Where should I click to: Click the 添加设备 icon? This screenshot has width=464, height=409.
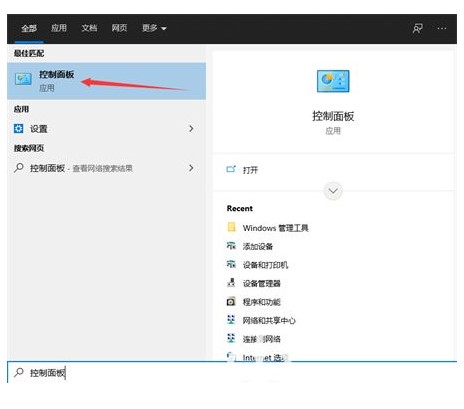(231, 246)
